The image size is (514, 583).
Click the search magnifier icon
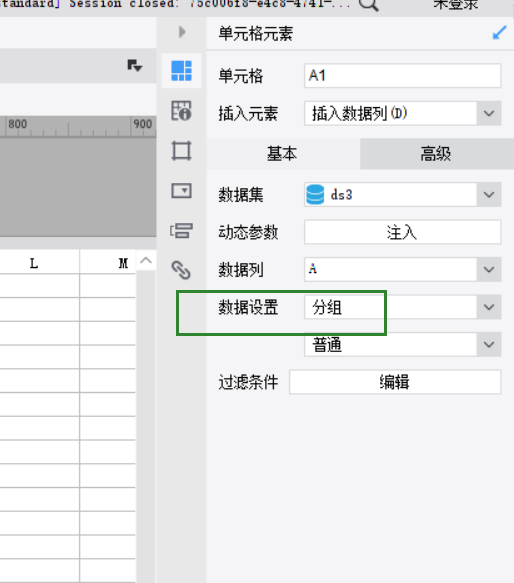pyautogui.click(x=369, y=5)
